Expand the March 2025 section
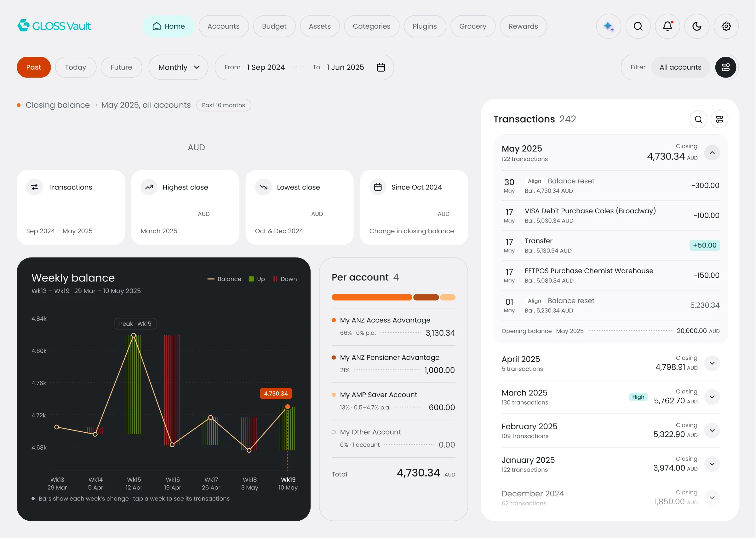756x538 pixels. point(712,397)
